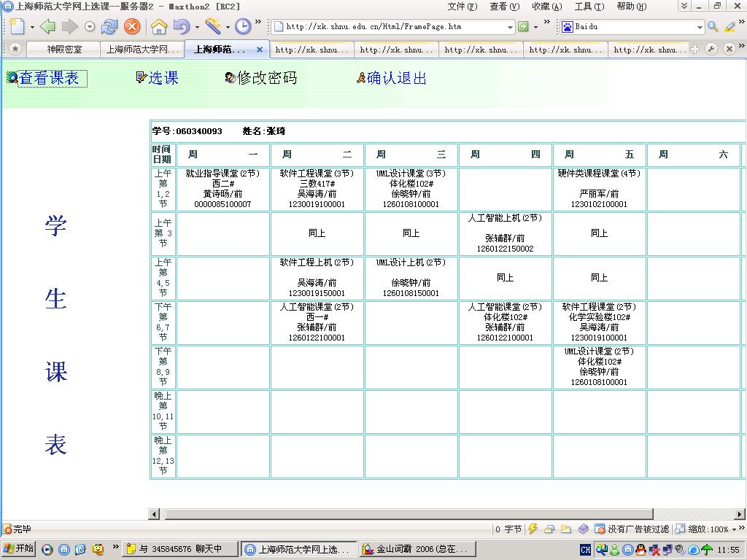747x560 pixels.
Task: Click the 就业指导课堂(2节) cell text
Action: pos(222,174)
